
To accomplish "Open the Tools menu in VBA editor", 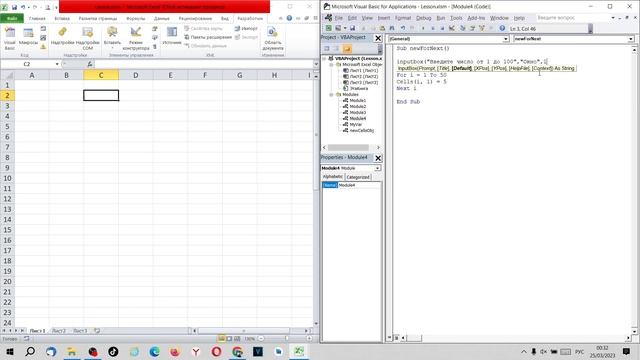I will 456,18.
